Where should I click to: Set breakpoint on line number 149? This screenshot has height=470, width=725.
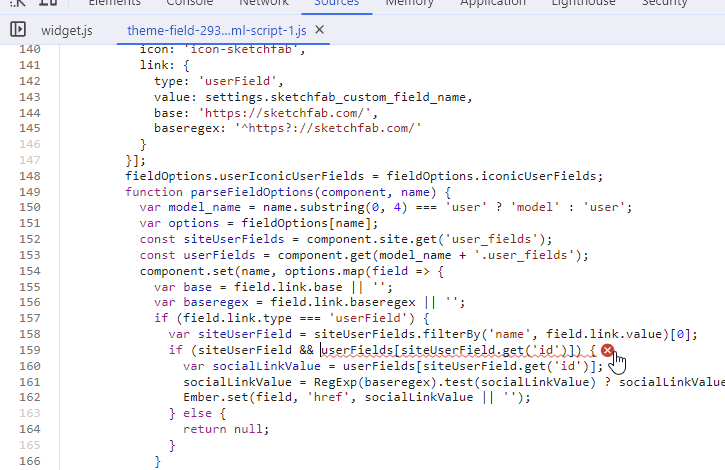point(30,192)
